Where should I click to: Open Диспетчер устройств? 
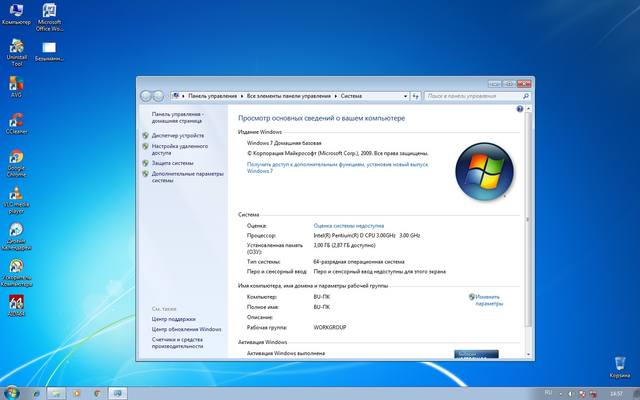coord(178,136)
